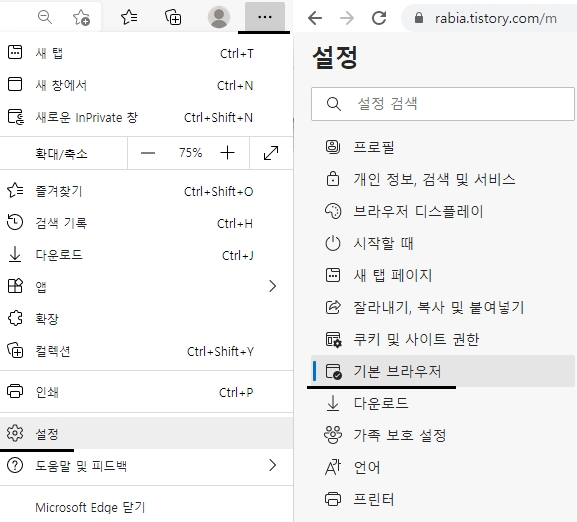577x522 pixels.
Task: Click the 확대/축소 label
Action: point(61,153)
